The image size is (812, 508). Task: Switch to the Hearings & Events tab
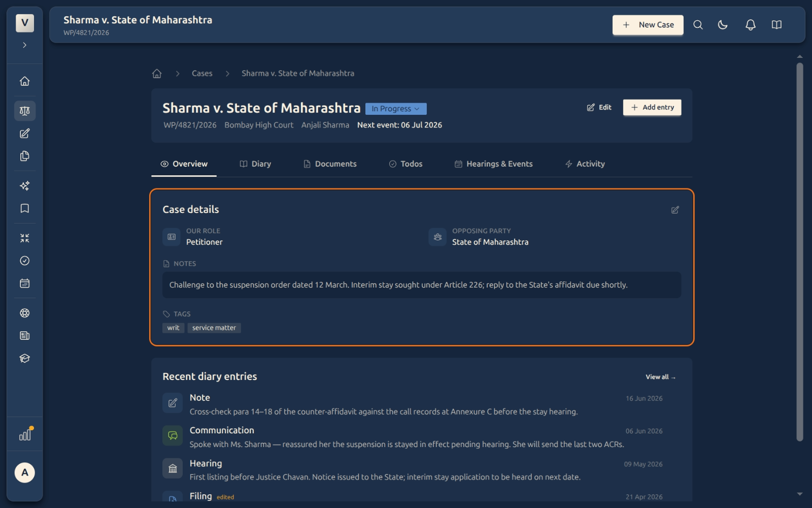pyautogui.click(x=493, y=164)
